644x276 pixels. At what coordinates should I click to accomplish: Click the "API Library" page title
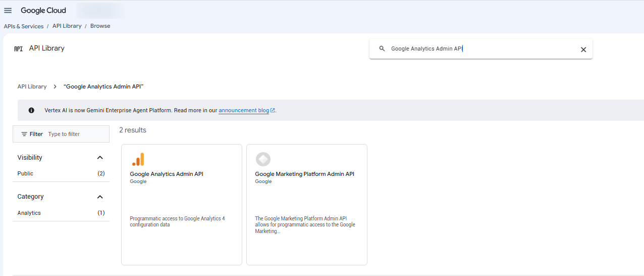click(47, 49)
